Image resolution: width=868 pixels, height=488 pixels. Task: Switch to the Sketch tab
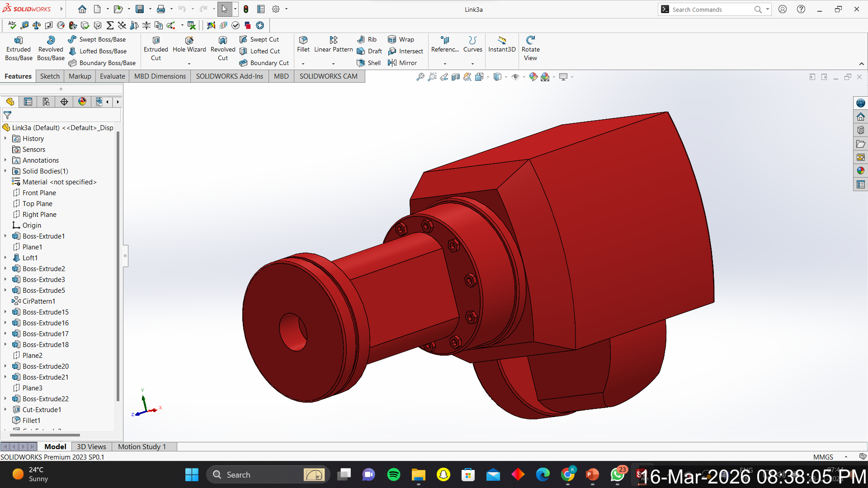[50, 76]
